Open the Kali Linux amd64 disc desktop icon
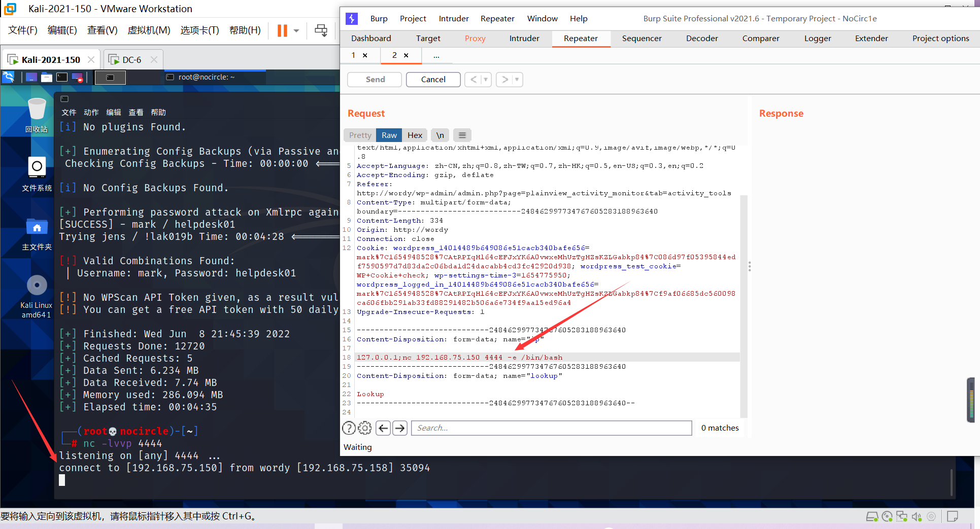This screenshot has height=529, width=980. point(37,296)
